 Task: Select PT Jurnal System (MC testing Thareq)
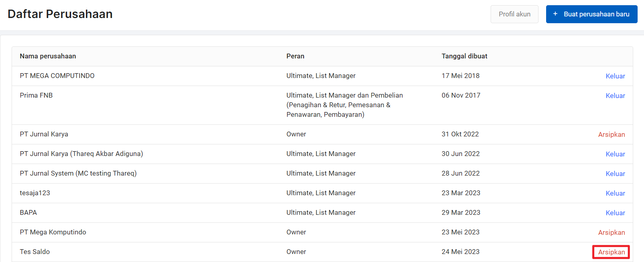[78, 173]
